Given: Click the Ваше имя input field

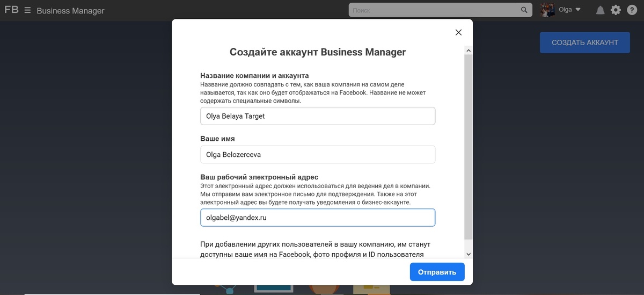Looking at the screenshot, I should [318, 155].
